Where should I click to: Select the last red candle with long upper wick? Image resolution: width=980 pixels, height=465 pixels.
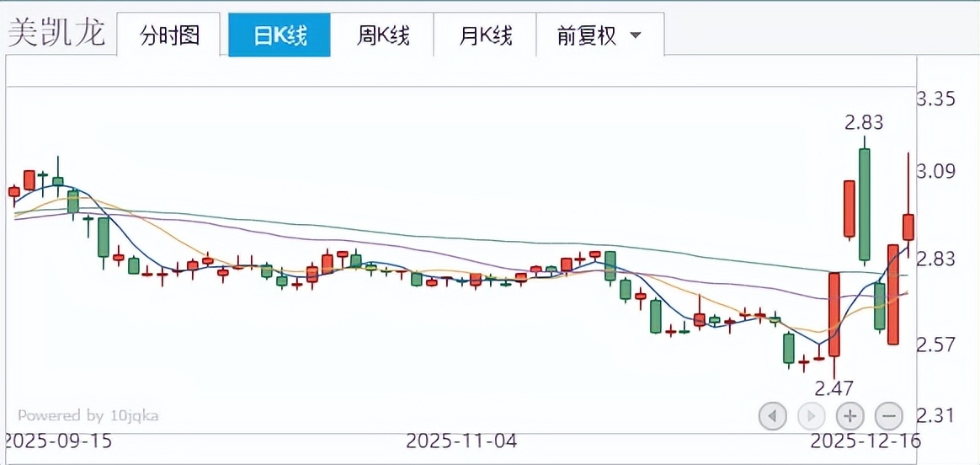(x=908, y=226)
